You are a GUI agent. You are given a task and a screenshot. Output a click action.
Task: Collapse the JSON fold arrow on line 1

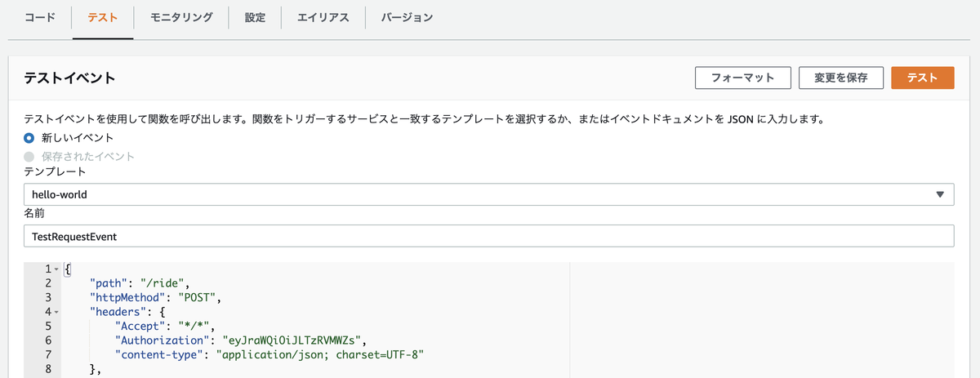[56, 269]
